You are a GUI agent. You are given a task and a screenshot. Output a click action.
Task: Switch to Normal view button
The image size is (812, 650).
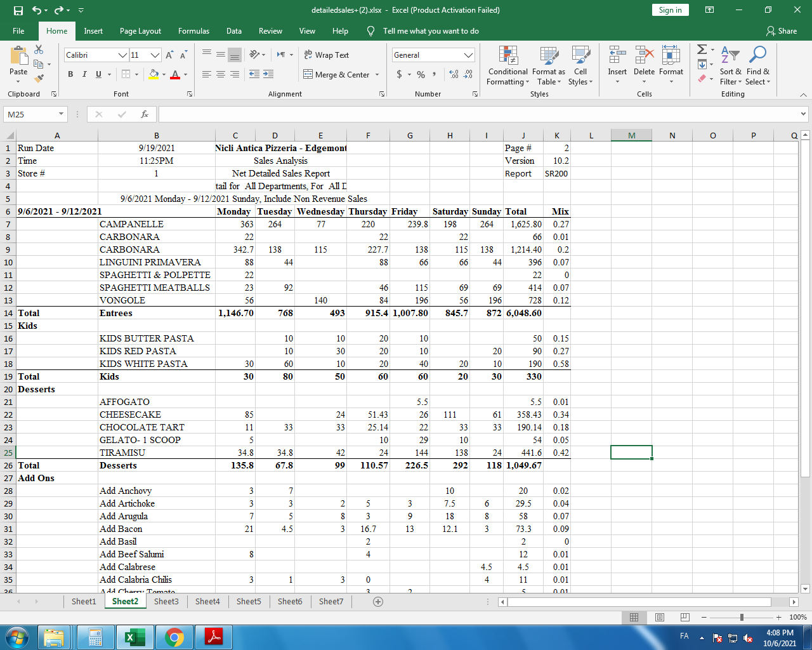click(x=634, y=617)
